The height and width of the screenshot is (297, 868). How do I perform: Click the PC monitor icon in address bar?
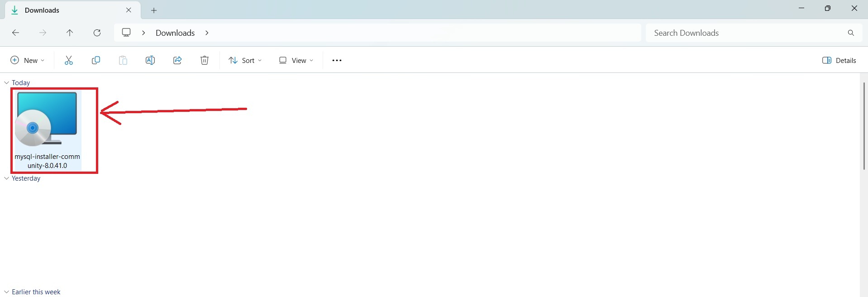pos(126,33)
